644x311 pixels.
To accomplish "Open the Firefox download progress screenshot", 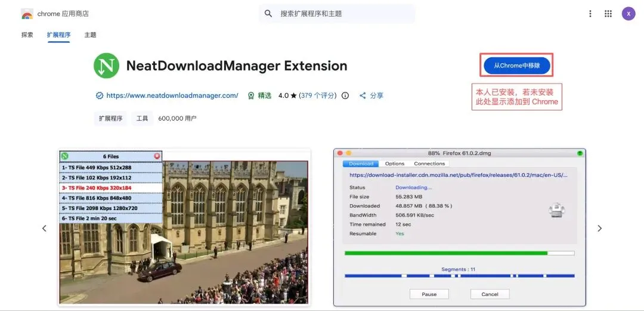I will tap(460, 227).
